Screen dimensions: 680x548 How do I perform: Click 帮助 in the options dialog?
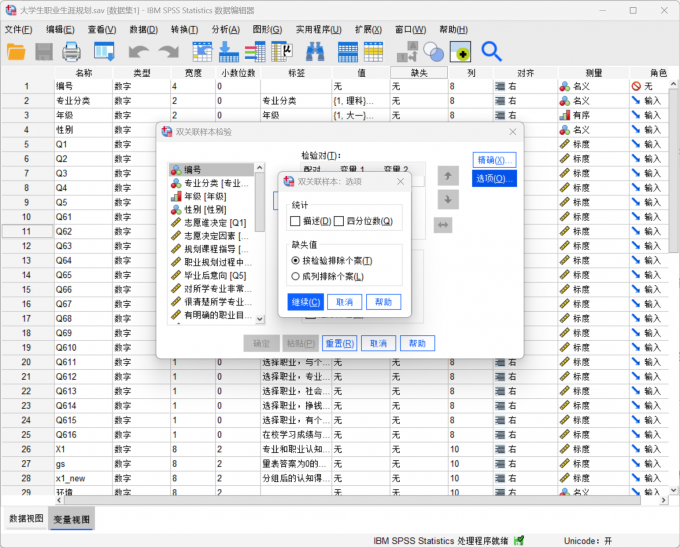(383, 302)
